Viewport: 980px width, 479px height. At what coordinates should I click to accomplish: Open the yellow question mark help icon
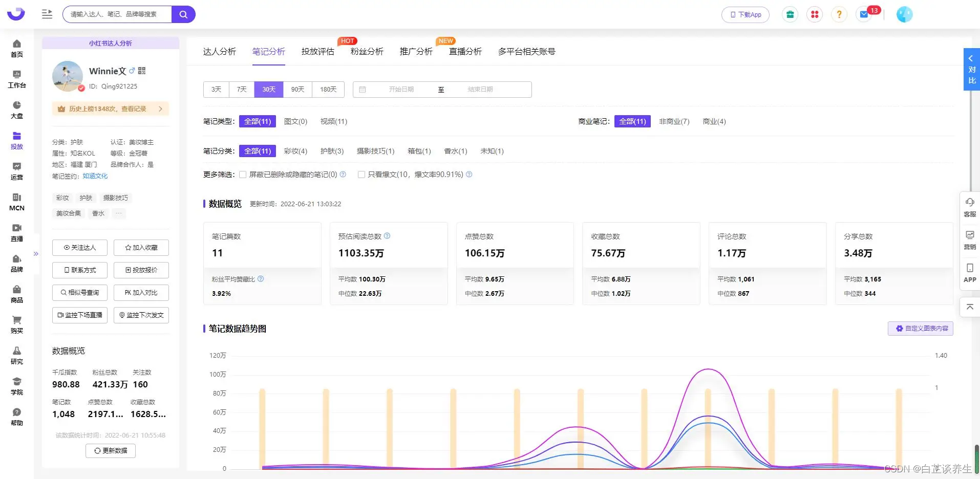click(x=839, y=14)
